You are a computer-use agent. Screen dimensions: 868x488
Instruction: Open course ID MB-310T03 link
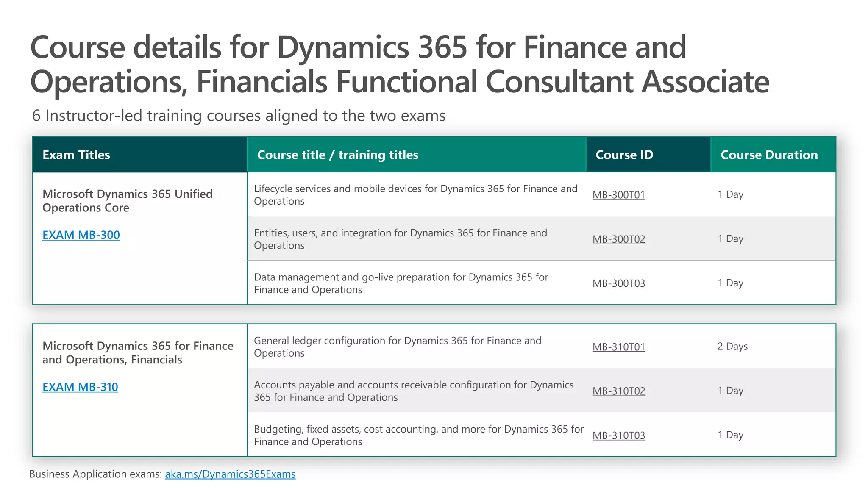tap(619, 435)
